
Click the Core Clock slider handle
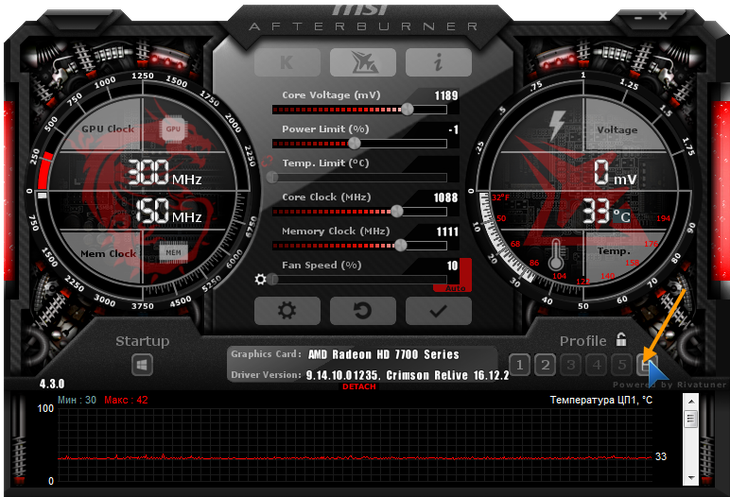(397, 211)
